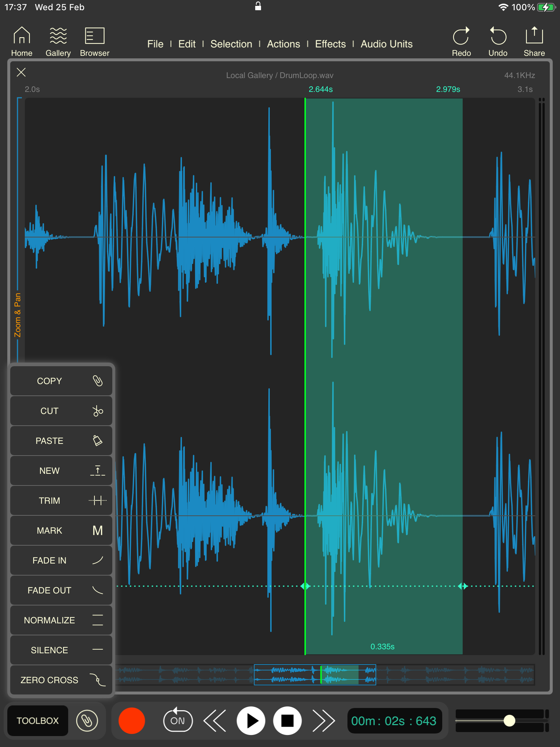Tap the left selection handle diamond

click(305, 586)
